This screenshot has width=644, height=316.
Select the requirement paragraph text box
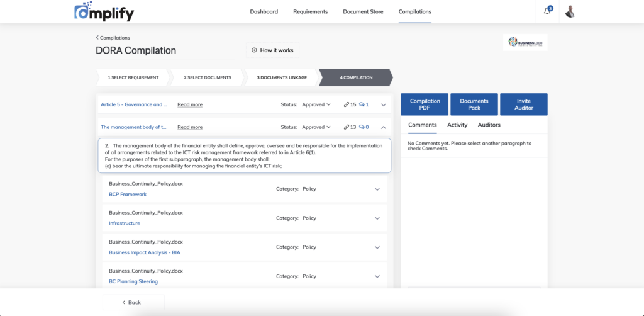click(245, 155)
